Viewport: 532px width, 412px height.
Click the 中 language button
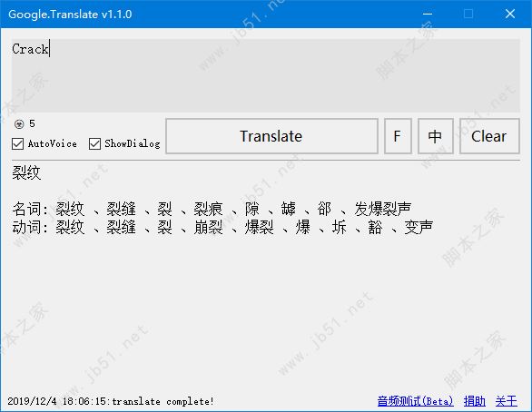(435, 136)
